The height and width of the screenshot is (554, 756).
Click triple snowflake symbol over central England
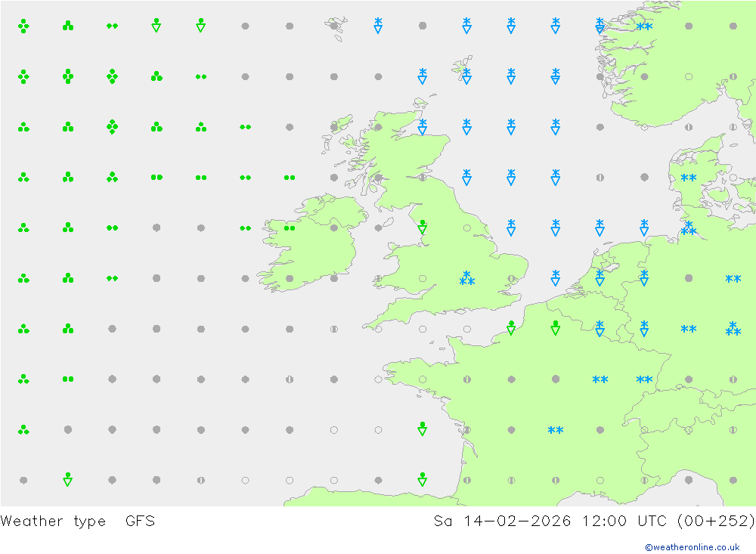466,278
